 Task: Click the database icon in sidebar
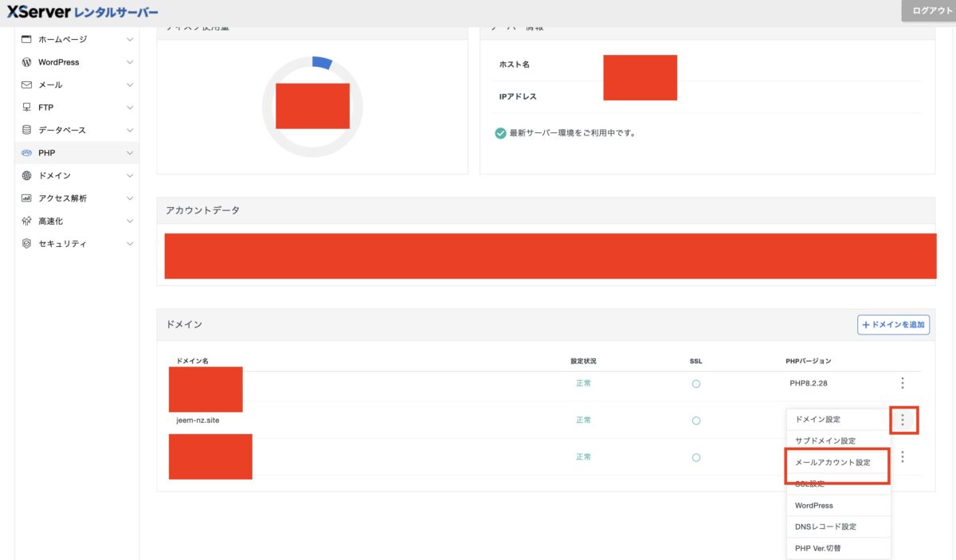pyautogui.click(x=27, y=130)
